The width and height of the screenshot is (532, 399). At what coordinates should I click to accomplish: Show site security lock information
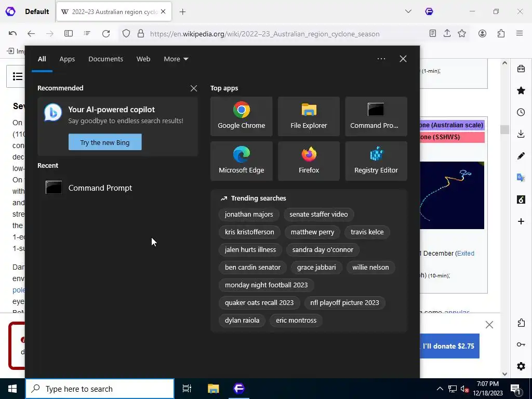(140, 34)
